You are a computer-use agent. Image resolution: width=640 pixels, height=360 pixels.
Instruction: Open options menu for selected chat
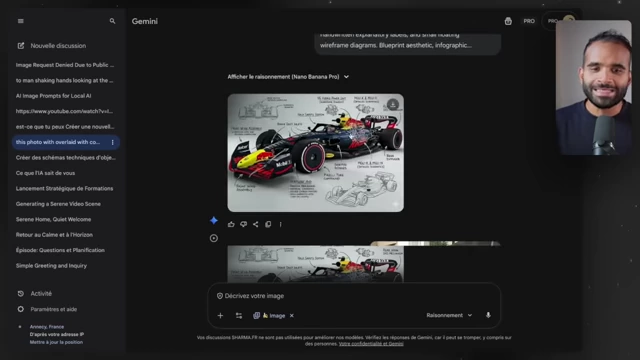pyautogui.click(x=113, y=142)
